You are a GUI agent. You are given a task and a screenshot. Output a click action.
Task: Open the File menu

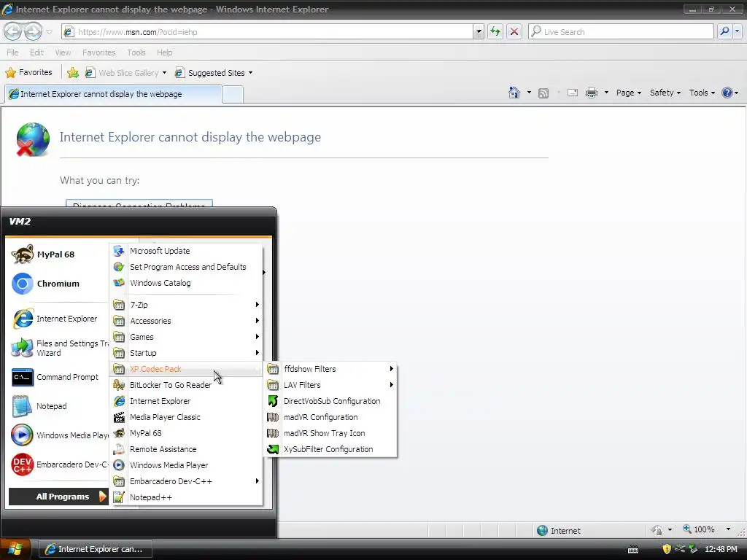click(x=12, y=52)
